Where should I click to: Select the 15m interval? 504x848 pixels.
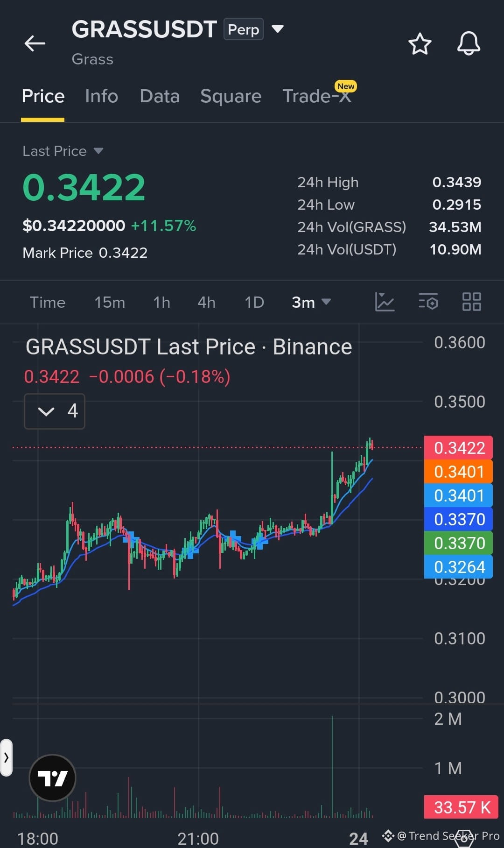[110, 302]
